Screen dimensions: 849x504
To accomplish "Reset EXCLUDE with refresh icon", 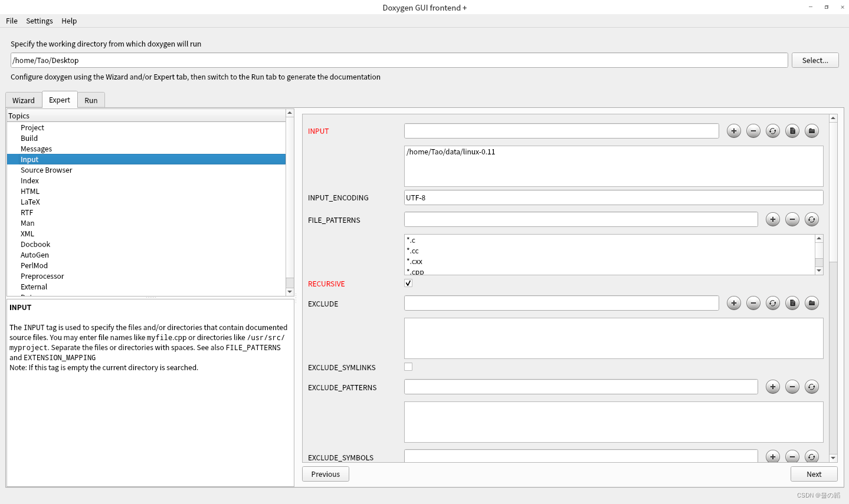I will (772, 303).
